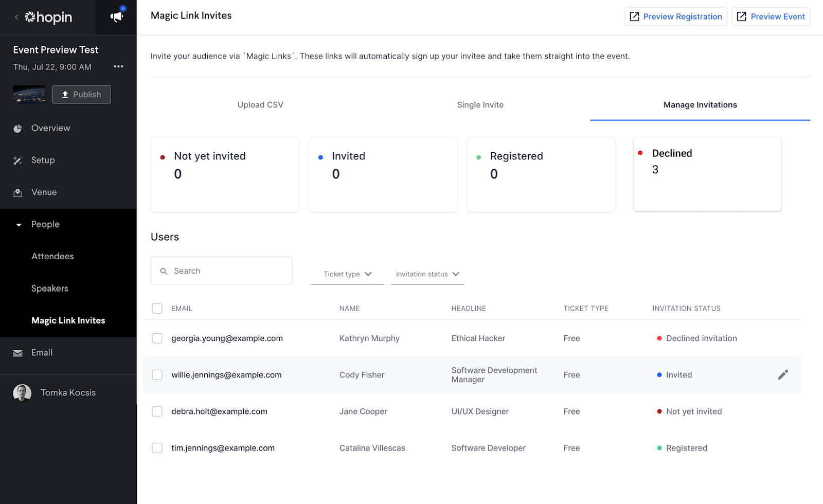Open the Tomka Kocsis account name

pyautogui.click(x=68, y=393)
